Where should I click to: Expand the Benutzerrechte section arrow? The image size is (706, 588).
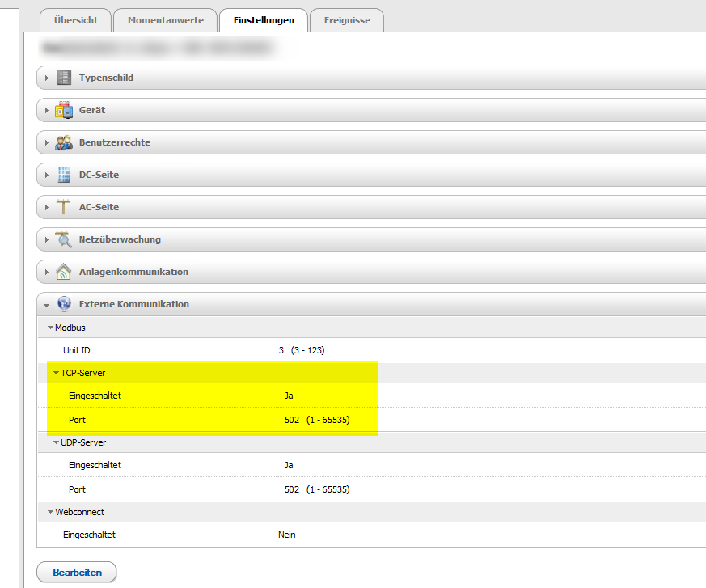46,142
